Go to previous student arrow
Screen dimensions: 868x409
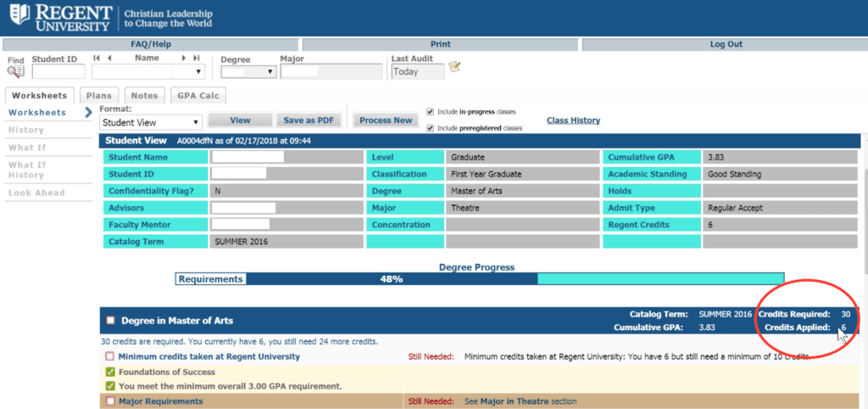click(109, 59)
